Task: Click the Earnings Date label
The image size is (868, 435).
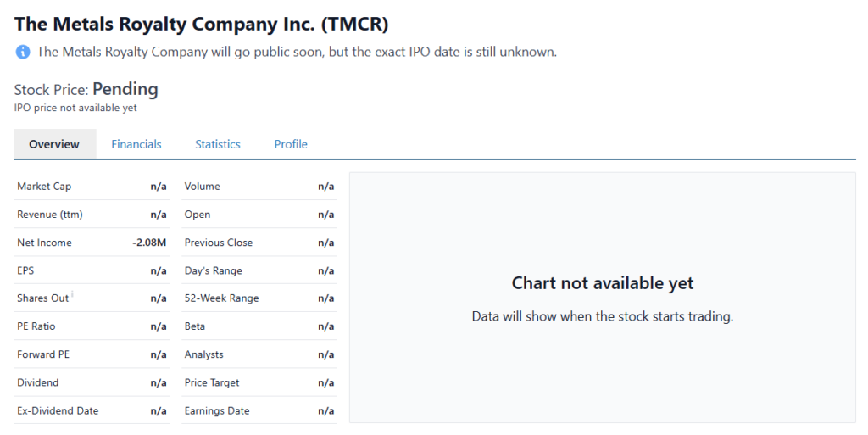Action: 217,410
